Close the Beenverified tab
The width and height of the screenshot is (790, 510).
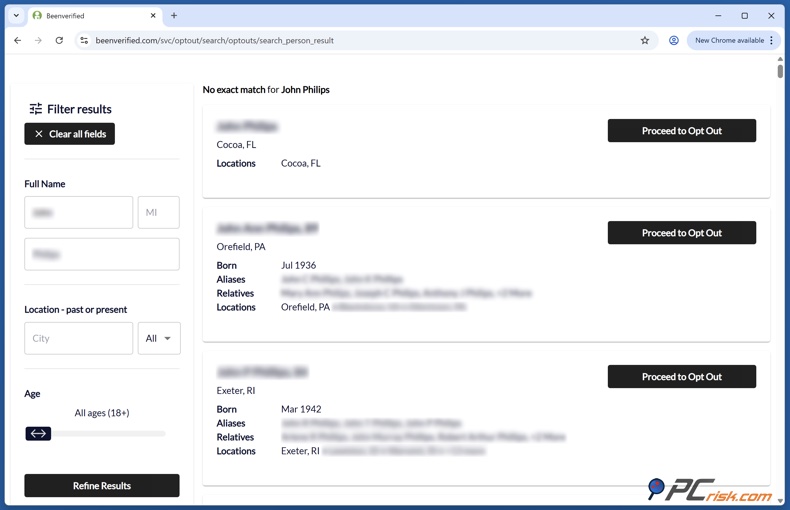(153, 16)
